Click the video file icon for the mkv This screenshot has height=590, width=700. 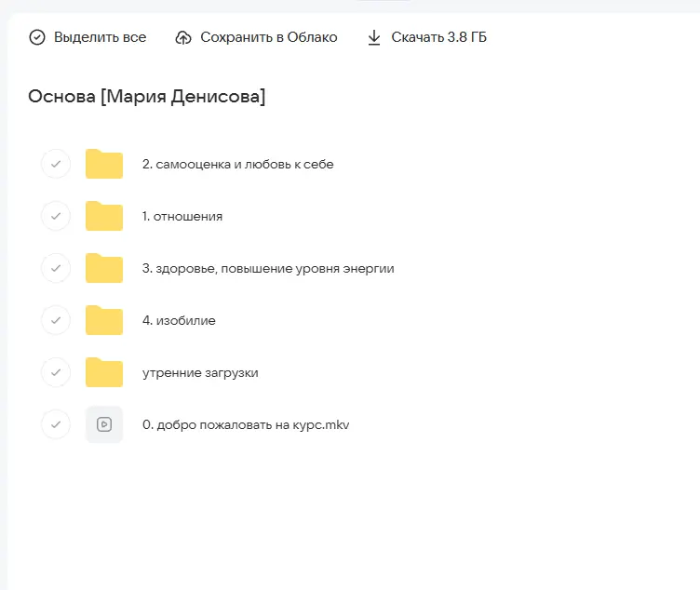[104, 424]
